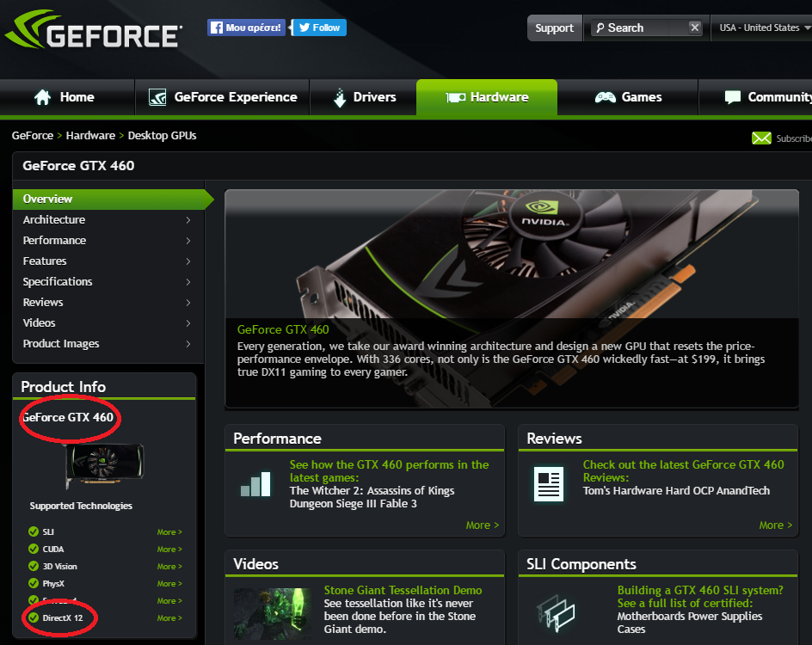Click See how the GTX 460 performs link
This screenshot has height=645, width=812.
click(389, 471)
